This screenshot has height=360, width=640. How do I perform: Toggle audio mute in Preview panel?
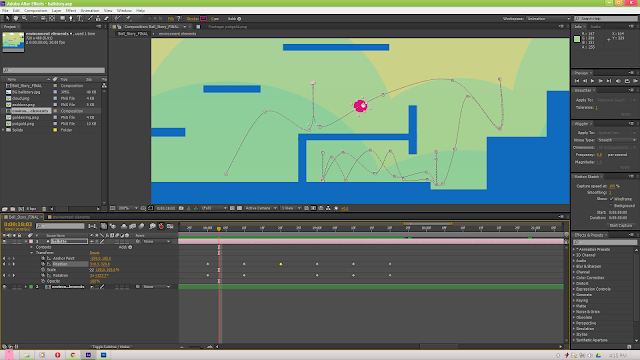tap(618, 81)
